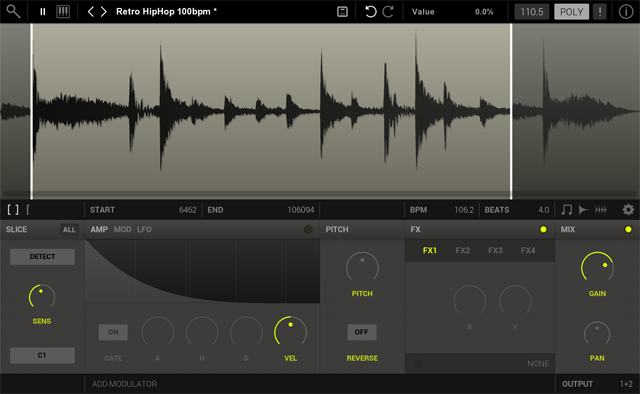The width and height of the screenshot is (640, 394).
Task: Click the slice brackets icon
Action: click(13, 210)
